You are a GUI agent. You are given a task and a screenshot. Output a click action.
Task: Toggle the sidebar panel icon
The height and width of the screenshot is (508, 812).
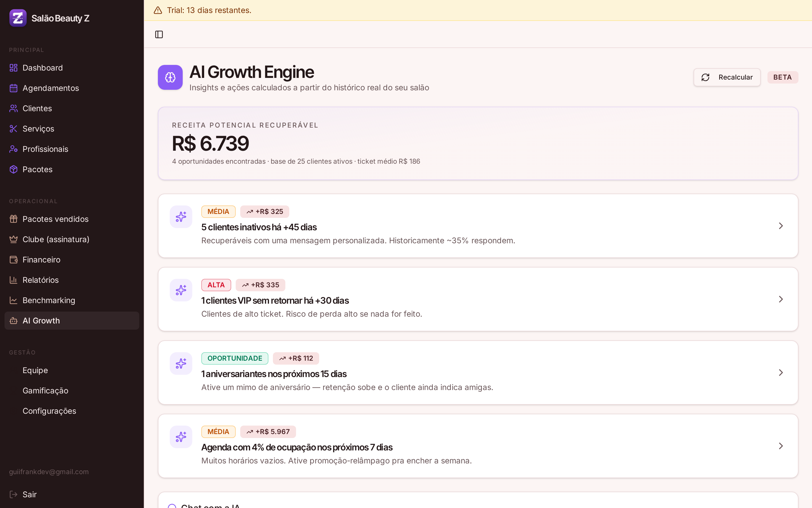(159, 34)
